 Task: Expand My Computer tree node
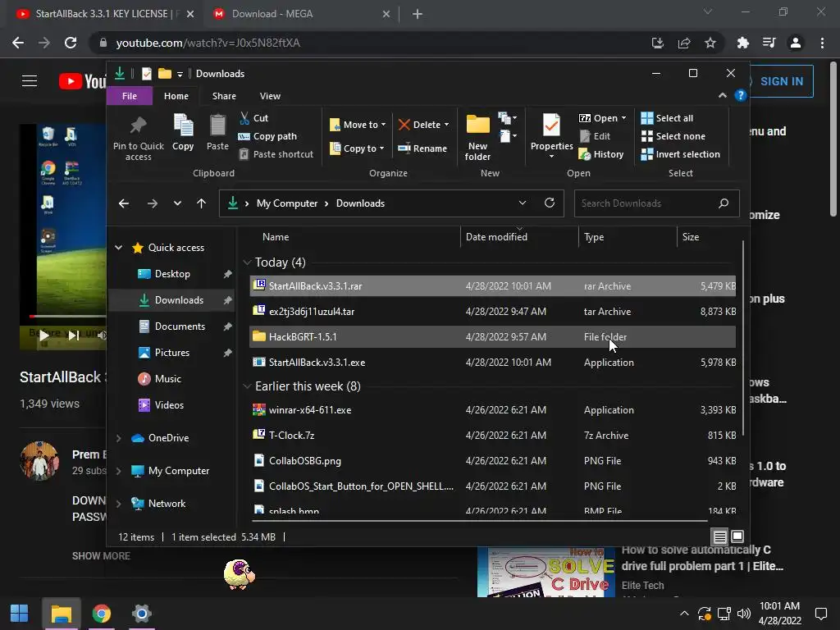coord(119,470)
